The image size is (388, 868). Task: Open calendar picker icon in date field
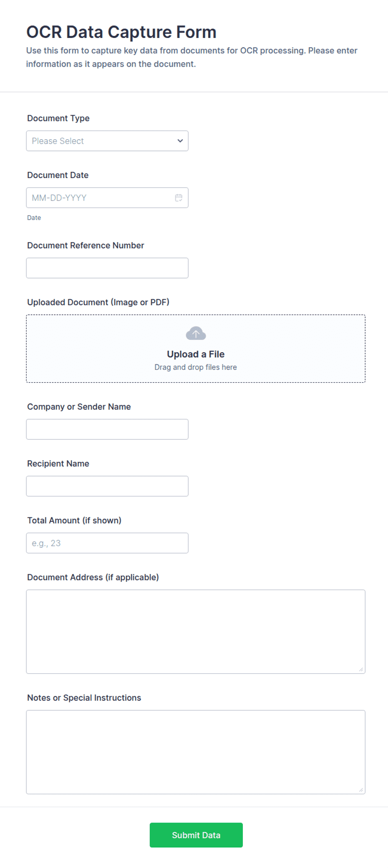click(x=179, y=198)
